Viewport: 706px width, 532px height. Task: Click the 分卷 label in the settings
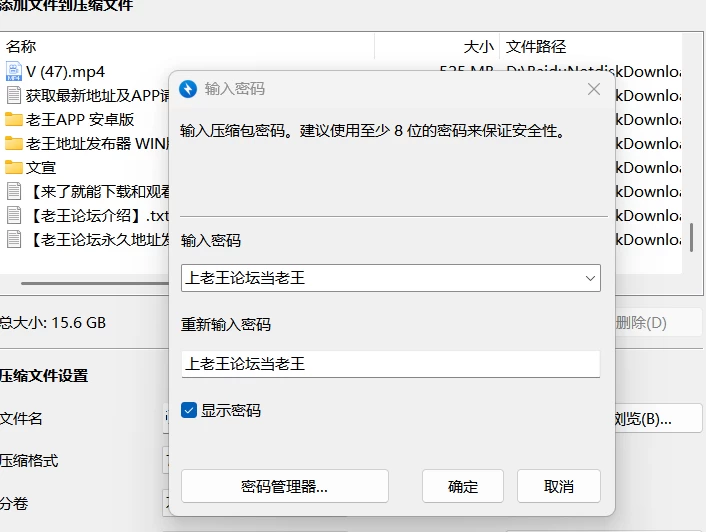14,503
